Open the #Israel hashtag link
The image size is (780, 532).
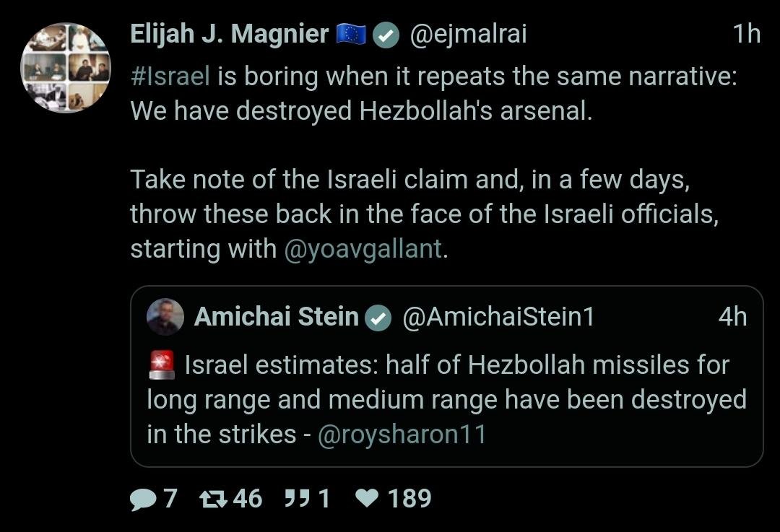170,77
